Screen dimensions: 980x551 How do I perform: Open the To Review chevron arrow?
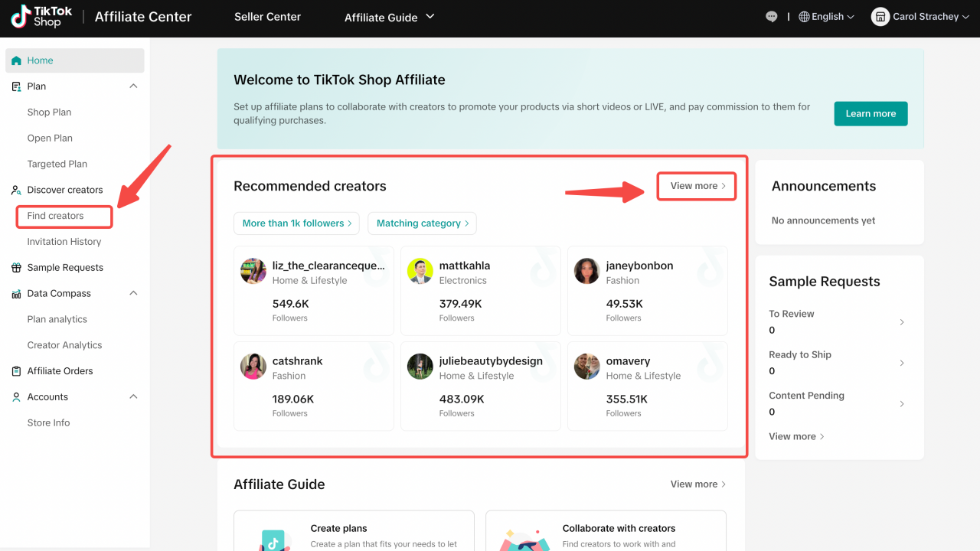pos(902,322)
